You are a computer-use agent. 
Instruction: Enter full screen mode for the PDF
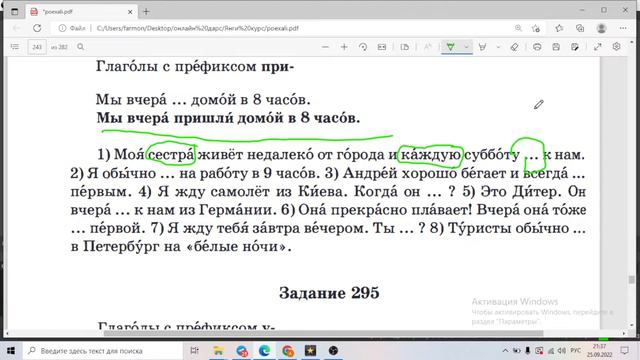click(598, 47)
